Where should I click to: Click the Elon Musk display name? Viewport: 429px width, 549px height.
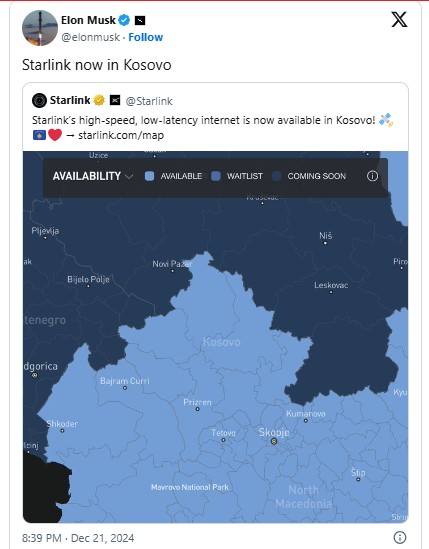(x=88, y=20)
